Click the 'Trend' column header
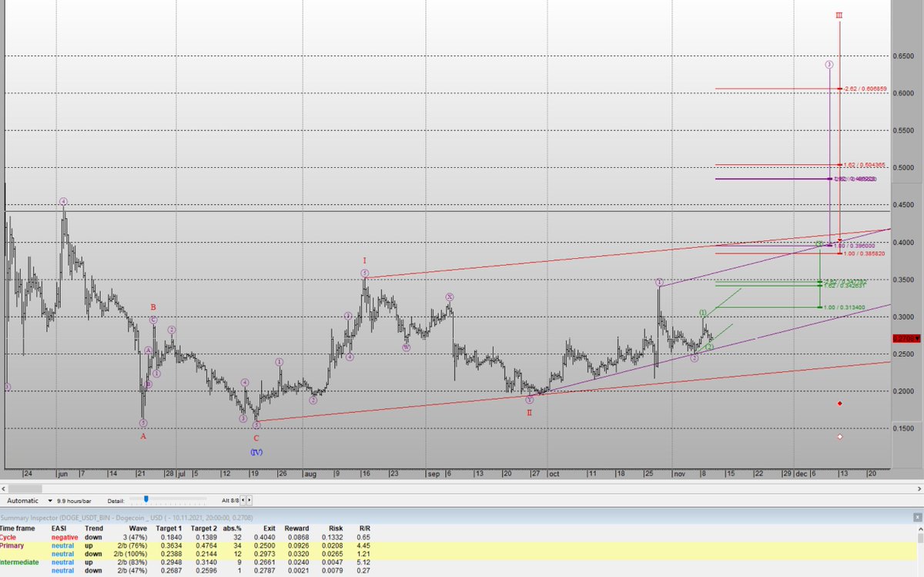Viewport: 924px width, 577px height. pyautogui.click(x=93, y=528)
